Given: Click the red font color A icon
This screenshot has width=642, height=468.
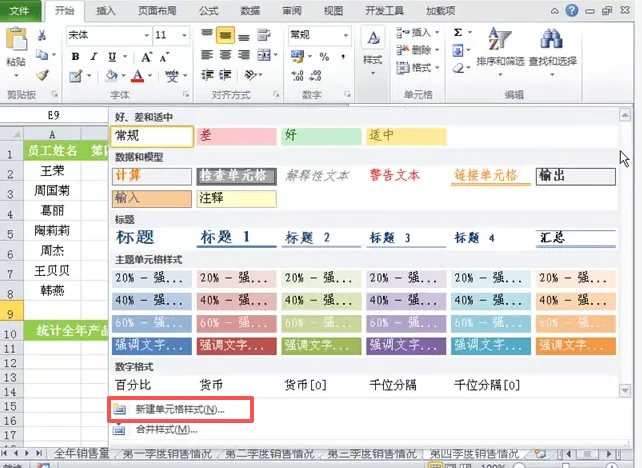Looking at the screenshot, I should pyautogui.click(x=138, y=76).
